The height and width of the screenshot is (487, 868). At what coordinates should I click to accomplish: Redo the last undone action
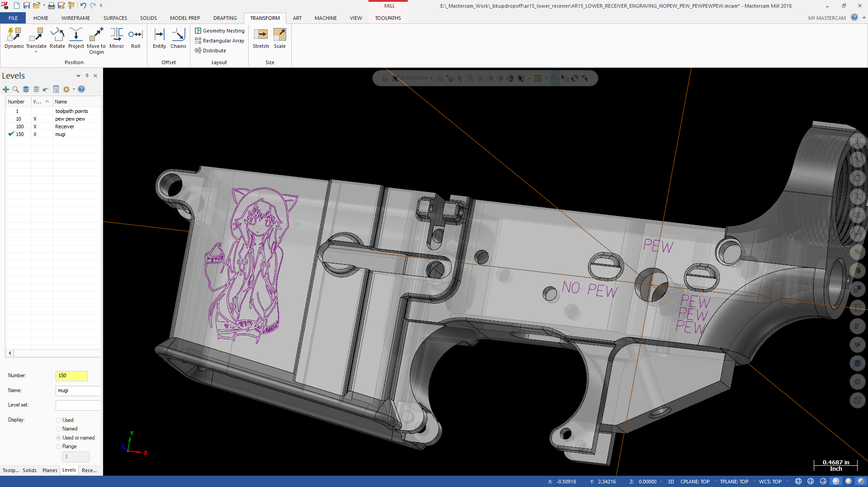pos(93,5)
